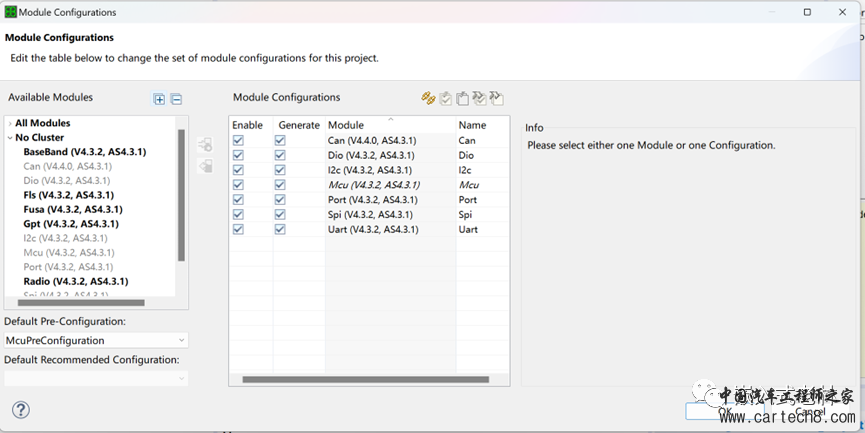Click the Collapse All icon above Available Modules
Viewport: 865px width, 433px height.
pyautogui.click(x=176, y=99)
